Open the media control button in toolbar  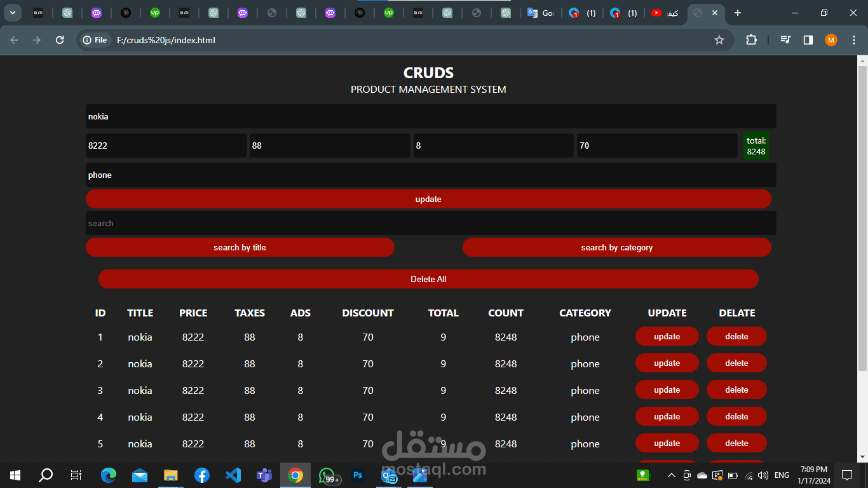point(786,40)
